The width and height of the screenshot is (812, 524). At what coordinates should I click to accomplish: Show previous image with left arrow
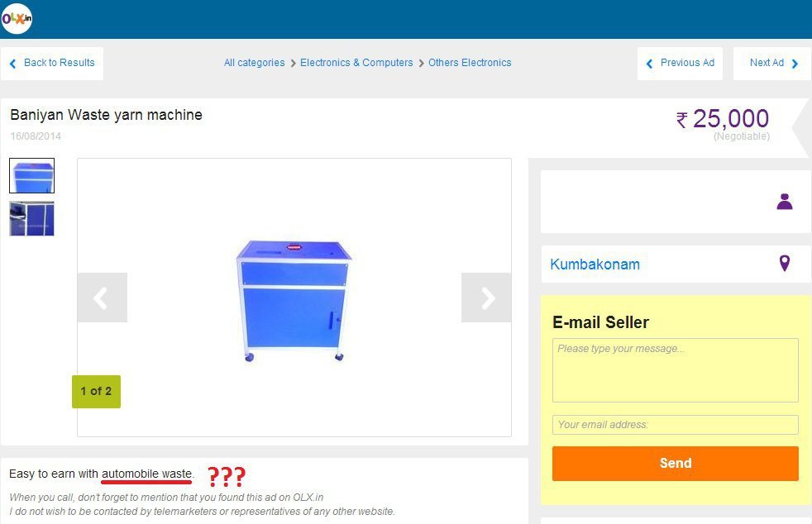102,298
